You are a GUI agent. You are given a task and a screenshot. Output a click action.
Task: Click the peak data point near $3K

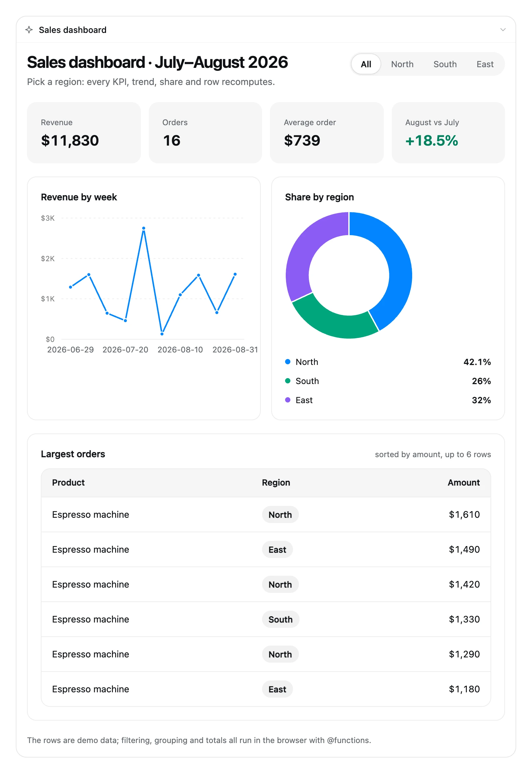pyautogui.click(x=144, y=228)
